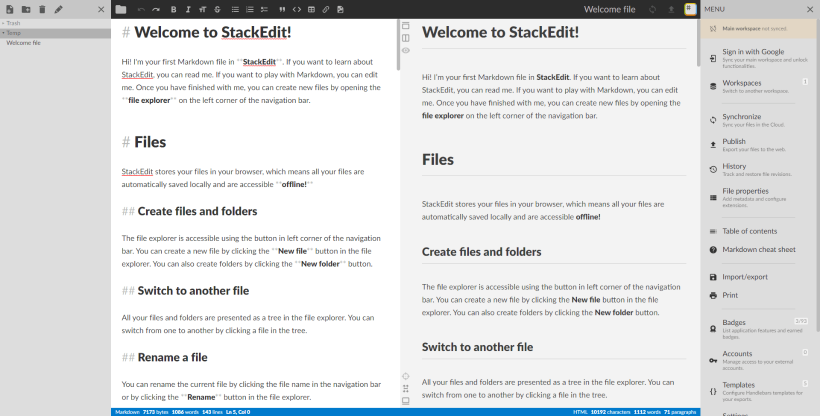The width and height of the screenshot is (820, 416).
Task: Click Sign in with Google
Action: pyautogui.click(x=752, y=54)
